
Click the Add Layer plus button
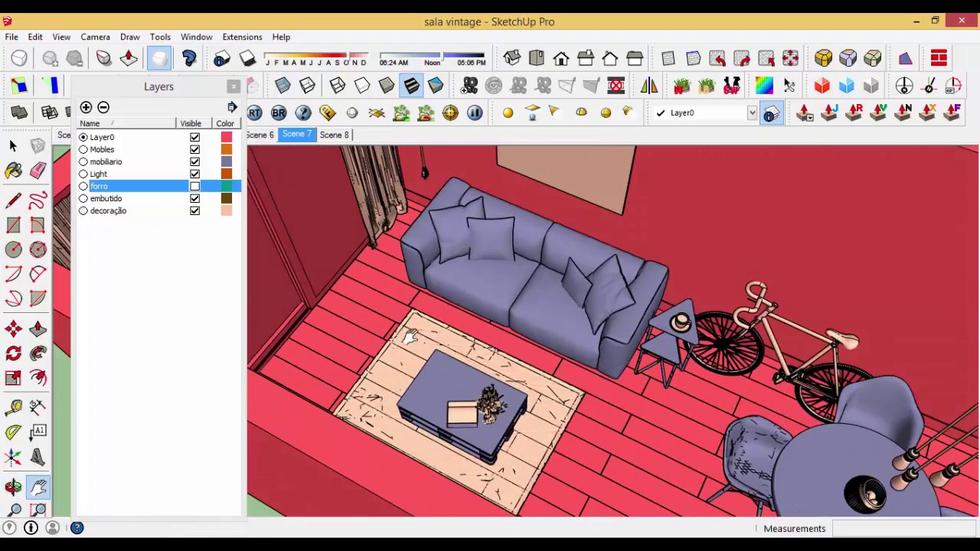click(x=86, y=107)
